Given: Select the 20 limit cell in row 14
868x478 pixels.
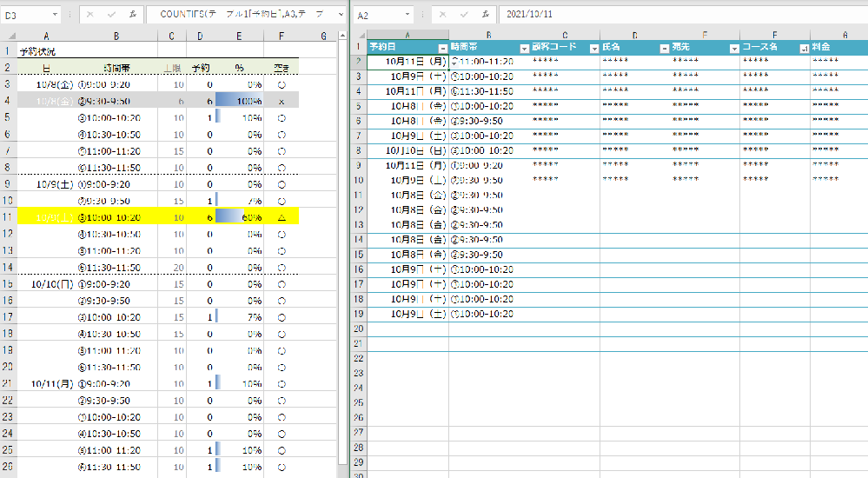Looking at the screenshot, I should click(172, 268).
